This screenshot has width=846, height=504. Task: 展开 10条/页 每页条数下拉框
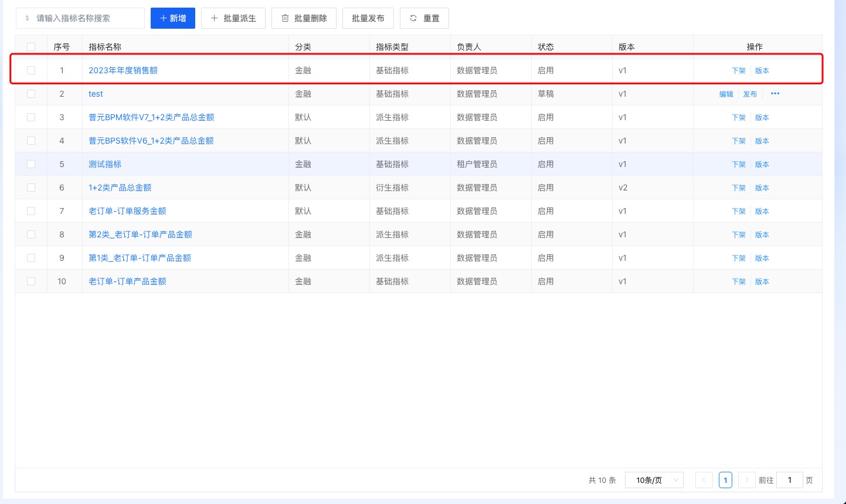point(654,479)
